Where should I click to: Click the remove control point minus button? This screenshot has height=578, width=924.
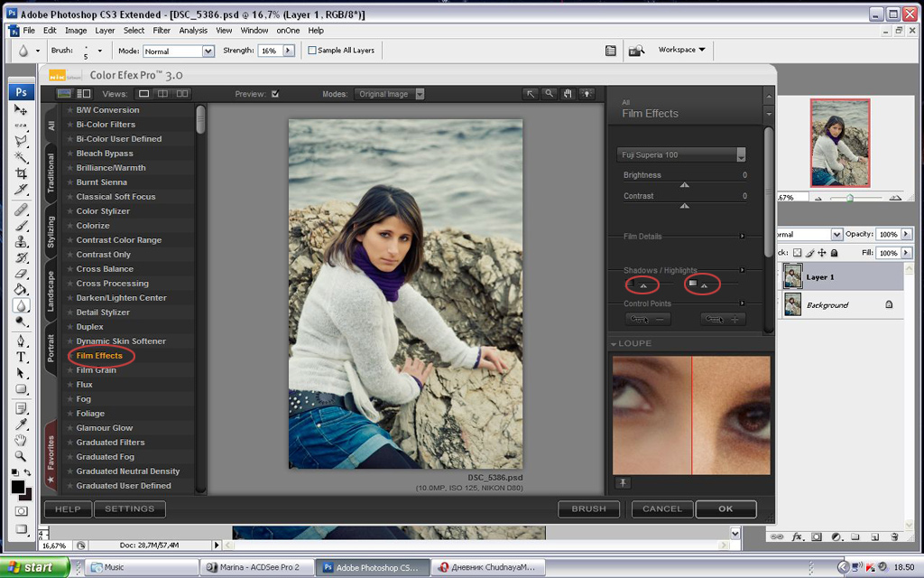click(x=648, y=319)
